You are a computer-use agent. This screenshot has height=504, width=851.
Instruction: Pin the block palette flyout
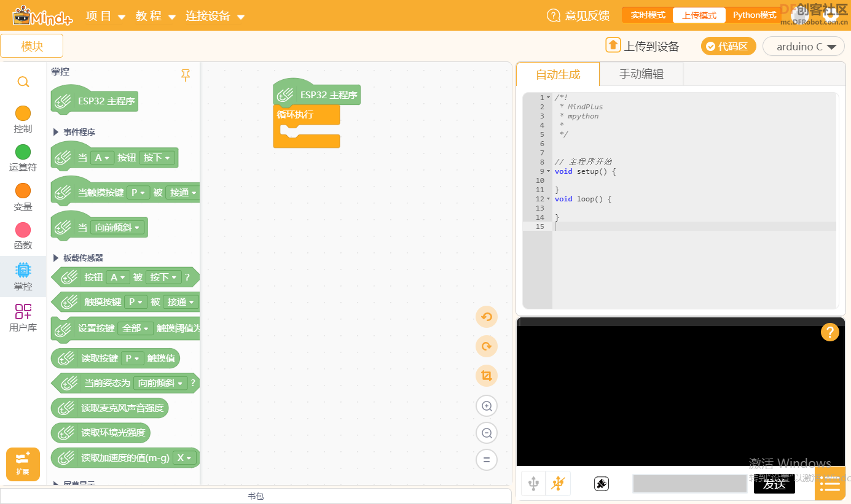(186, 75)
